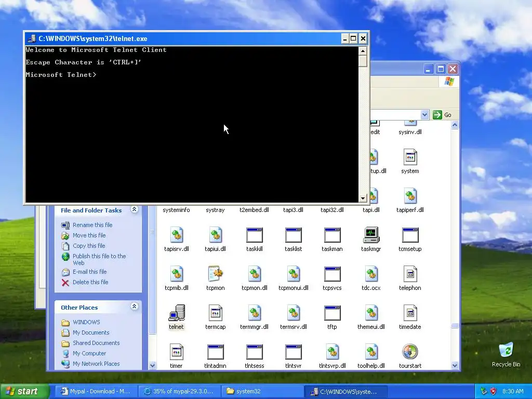
Task: Select the tcpsvcs file icon
Action: click(332, 274)
